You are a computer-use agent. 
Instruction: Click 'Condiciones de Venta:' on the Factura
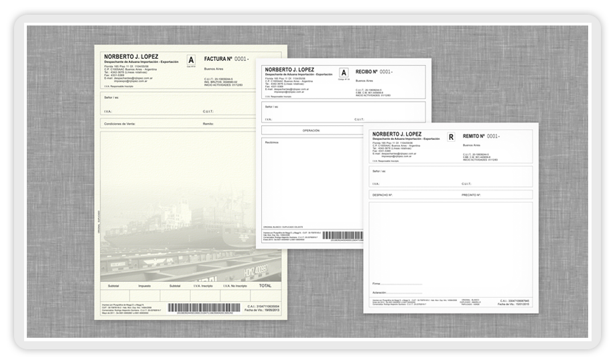pos(120,124)
